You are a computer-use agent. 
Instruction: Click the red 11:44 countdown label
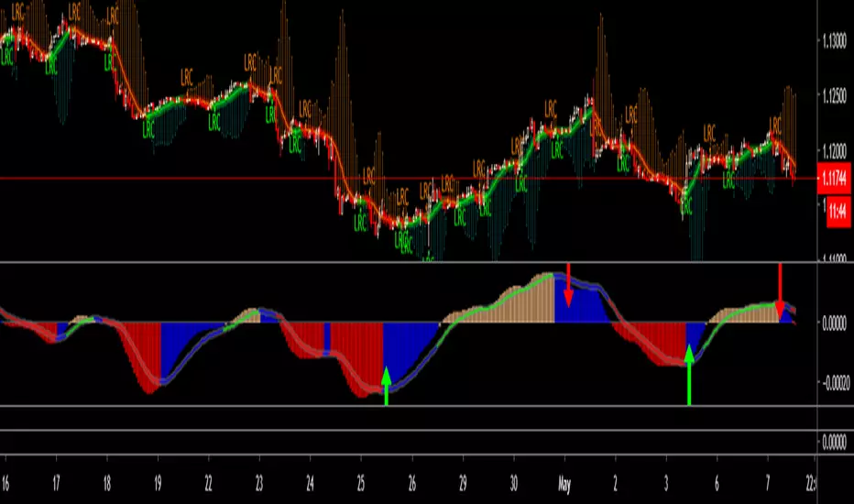click(838, 211)
